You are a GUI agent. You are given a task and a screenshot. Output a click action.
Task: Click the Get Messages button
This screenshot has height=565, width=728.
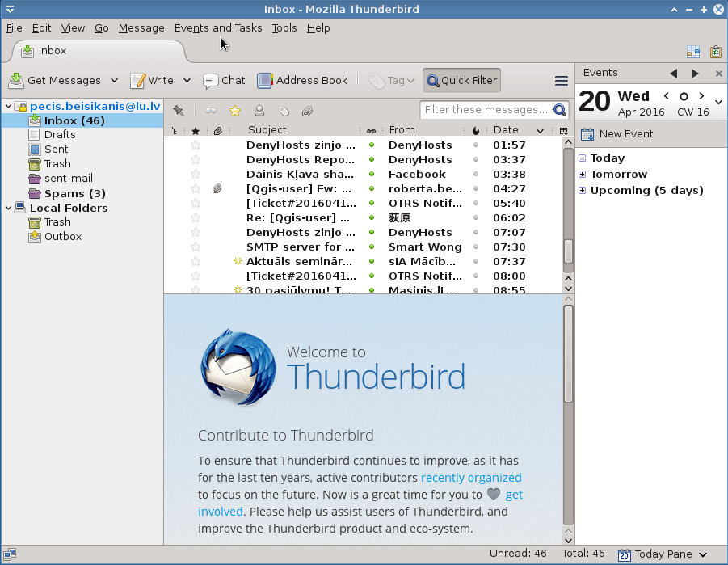pyautogui.click(x=55, y=80)
